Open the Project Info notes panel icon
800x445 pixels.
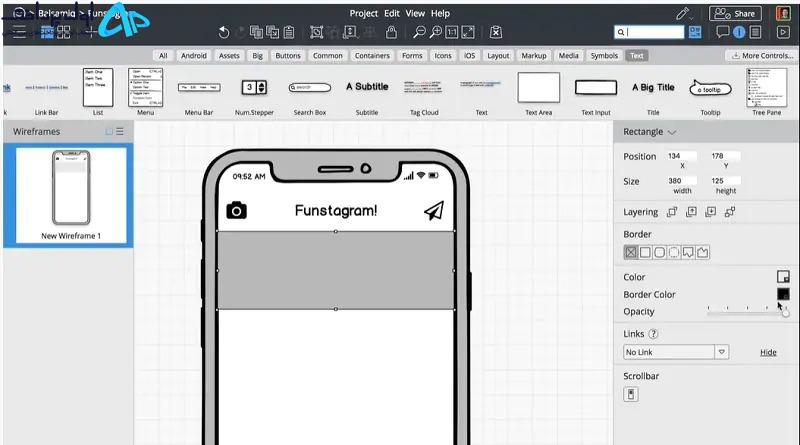[755, 32]
